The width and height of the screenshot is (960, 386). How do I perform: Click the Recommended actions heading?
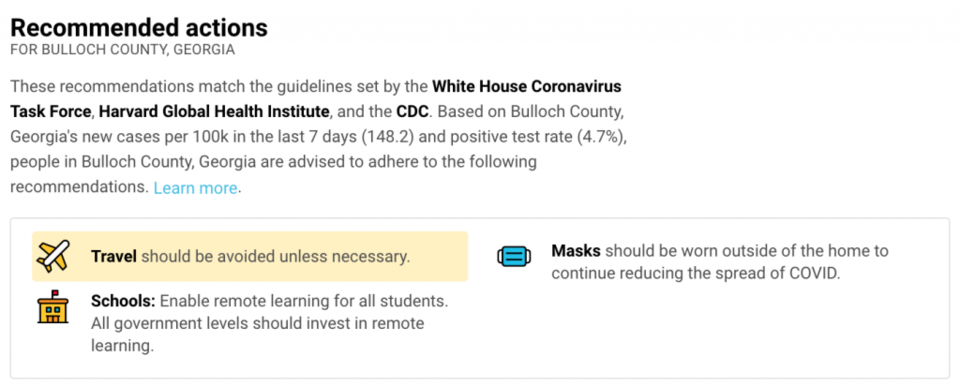[x=139, y=28]
